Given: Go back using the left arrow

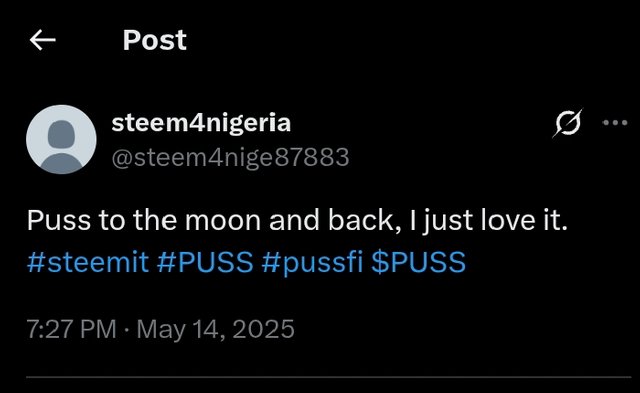Looking at the screenshot, I should pos(42,40).
